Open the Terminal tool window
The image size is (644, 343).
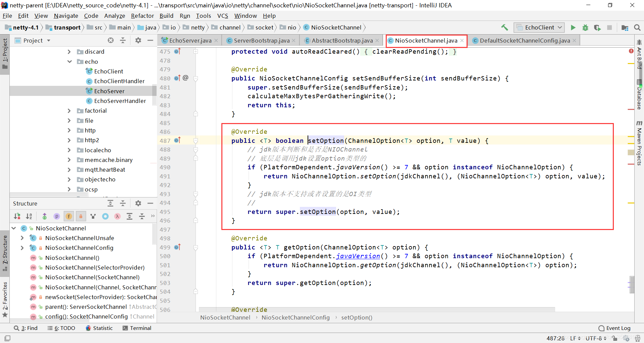click(x=137, y=328)
